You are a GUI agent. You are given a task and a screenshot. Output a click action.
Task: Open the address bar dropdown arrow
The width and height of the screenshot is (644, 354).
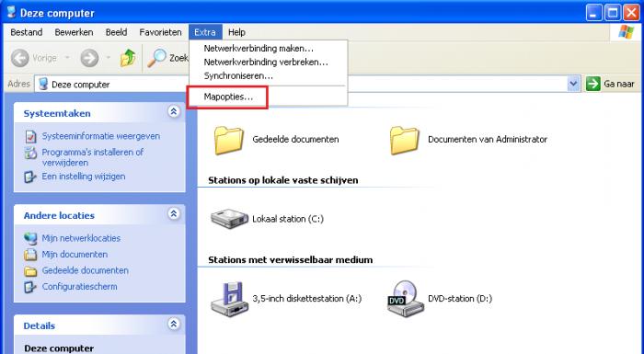point(573,84)
